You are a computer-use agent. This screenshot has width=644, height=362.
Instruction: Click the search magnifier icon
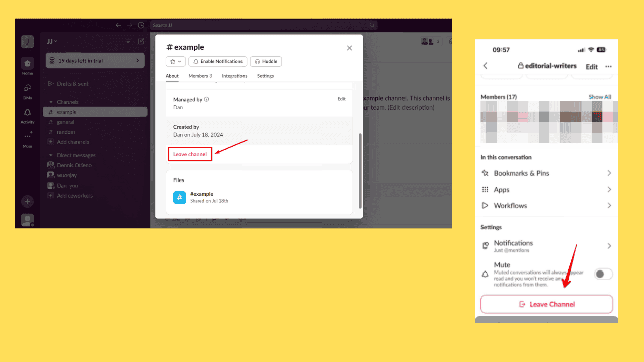[x=372, y=25]
